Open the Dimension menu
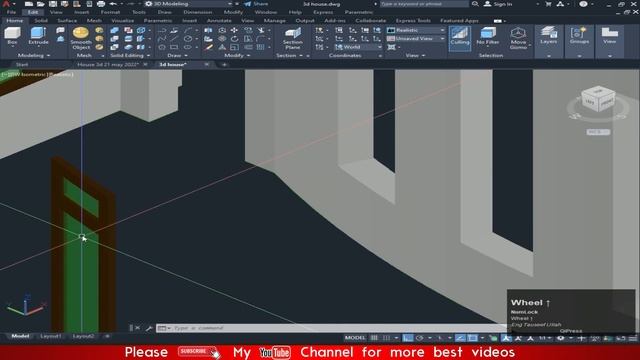Screen dimensions: 640x360 point(198,12)
